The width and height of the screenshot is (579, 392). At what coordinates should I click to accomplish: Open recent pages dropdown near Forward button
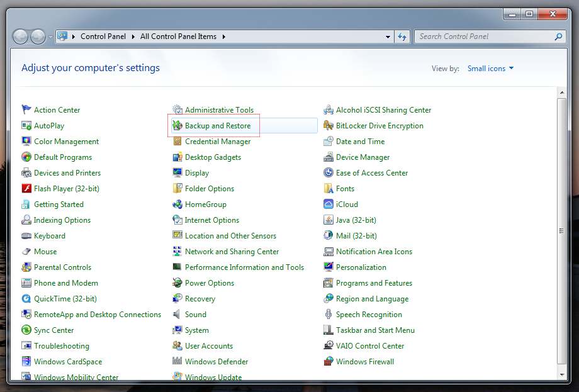coord(50,37)
